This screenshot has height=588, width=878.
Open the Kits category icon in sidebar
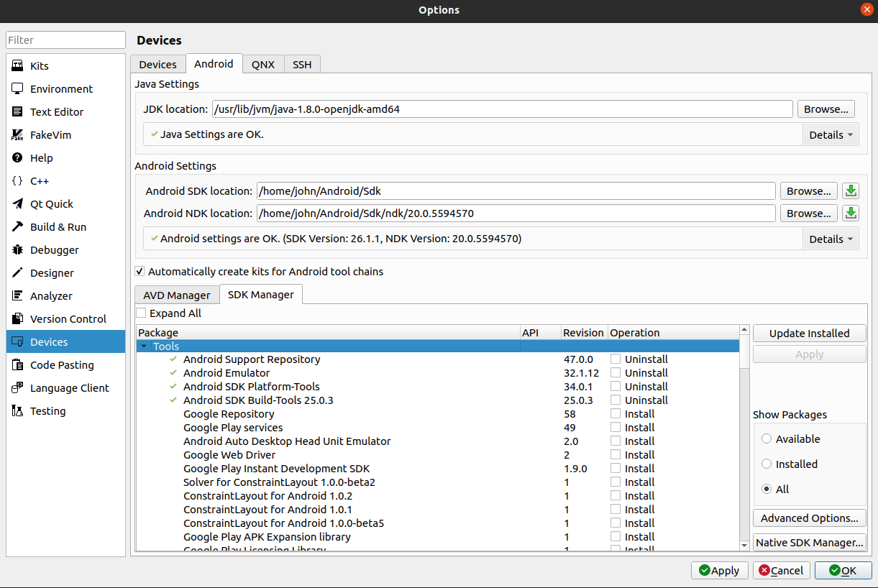tap(17, 66)
